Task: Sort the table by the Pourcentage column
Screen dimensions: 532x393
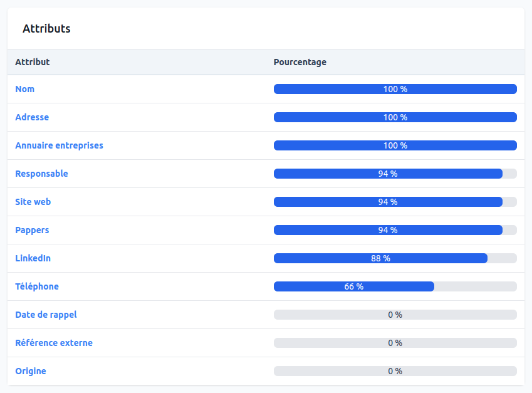Action: [300, 62]
